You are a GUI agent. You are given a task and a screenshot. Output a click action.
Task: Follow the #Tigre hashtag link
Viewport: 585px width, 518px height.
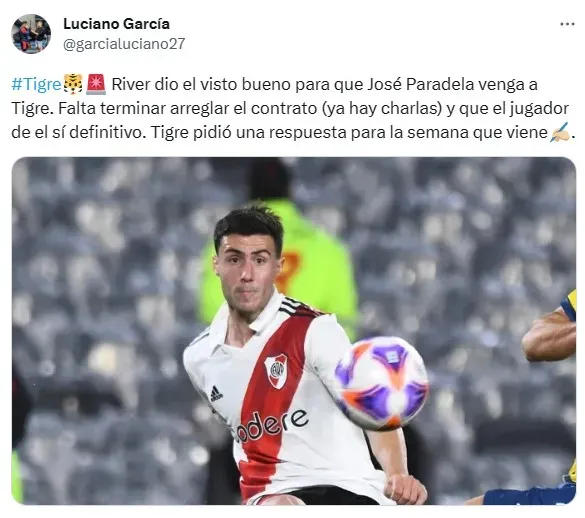[36, 84]
